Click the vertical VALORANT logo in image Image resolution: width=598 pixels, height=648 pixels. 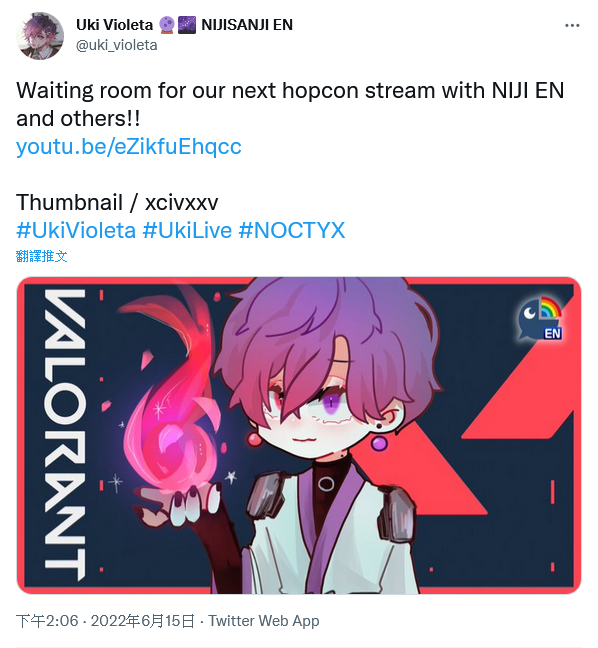(x=65, y=435)
